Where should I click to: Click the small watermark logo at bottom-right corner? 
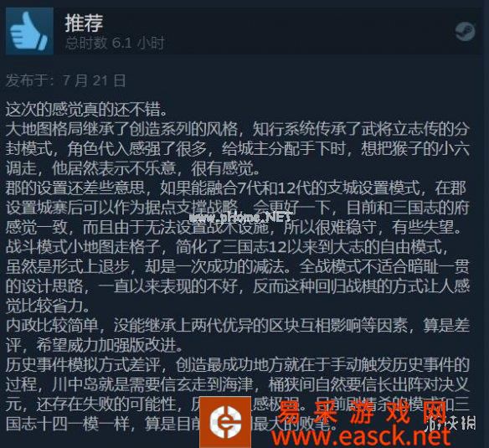(x=450, y=424)
